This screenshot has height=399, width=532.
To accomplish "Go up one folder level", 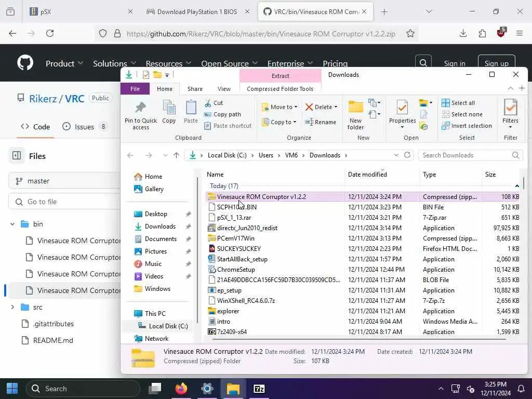I will pos(176,155).
